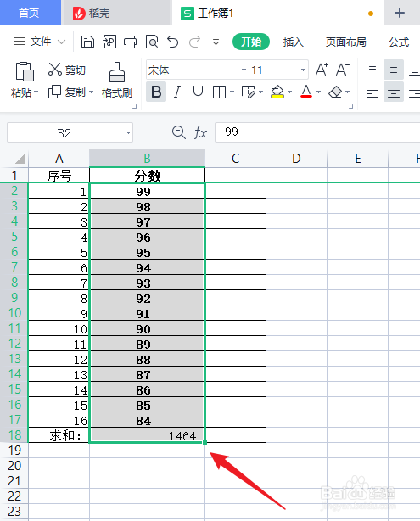Select column A header
420x521 pixels.
point(59,158)
